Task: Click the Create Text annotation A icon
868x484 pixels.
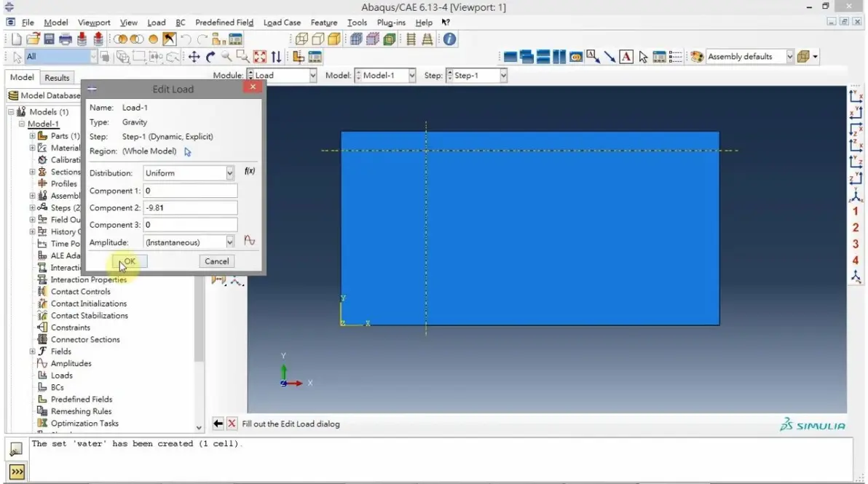Action: pos(626,57)
